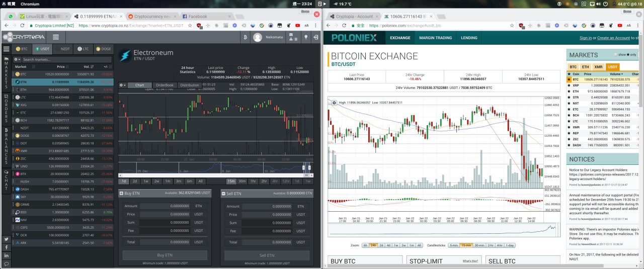644x269 pixels.
Task: Open Cryptopia hamburger menu beside logo
Action: coord(55,37)
